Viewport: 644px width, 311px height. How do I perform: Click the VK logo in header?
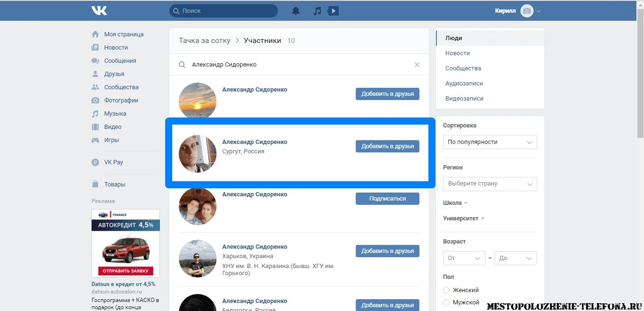point(99,10)
